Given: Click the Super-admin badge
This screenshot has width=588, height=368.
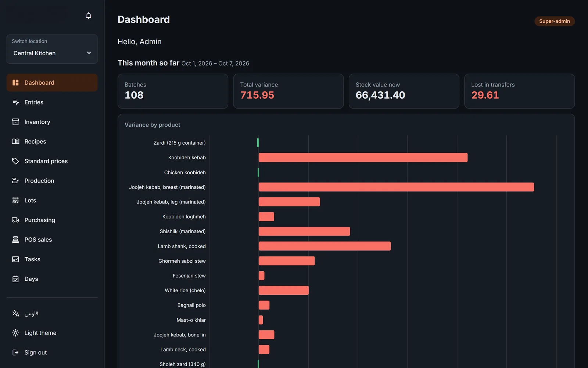Looking at the screenshot, I should pos(555,21).
